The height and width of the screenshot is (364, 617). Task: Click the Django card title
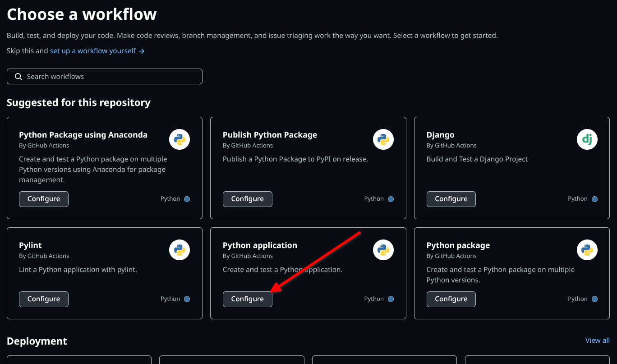[x=440, y=135]
